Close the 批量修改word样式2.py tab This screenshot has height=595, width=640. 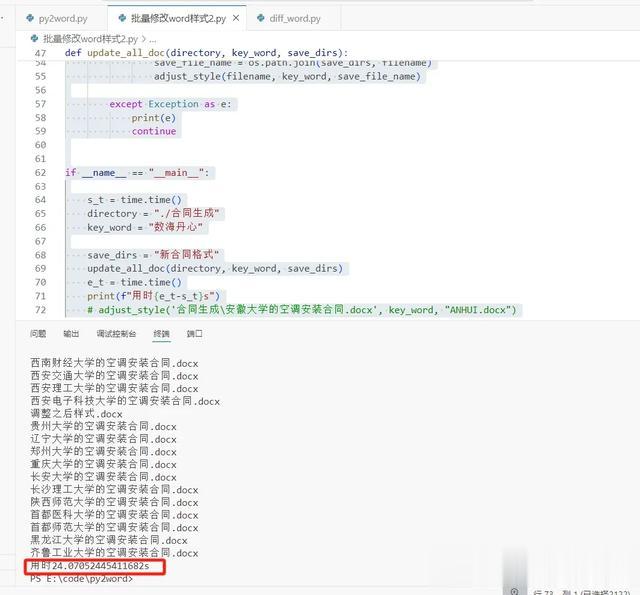click(236, 18)
